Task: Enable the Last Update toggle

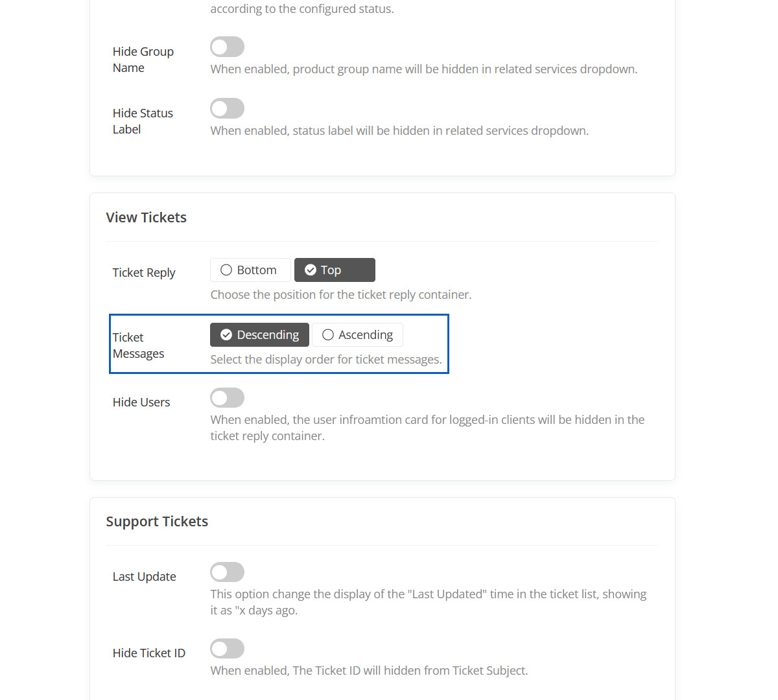Action: pos(227,572)
